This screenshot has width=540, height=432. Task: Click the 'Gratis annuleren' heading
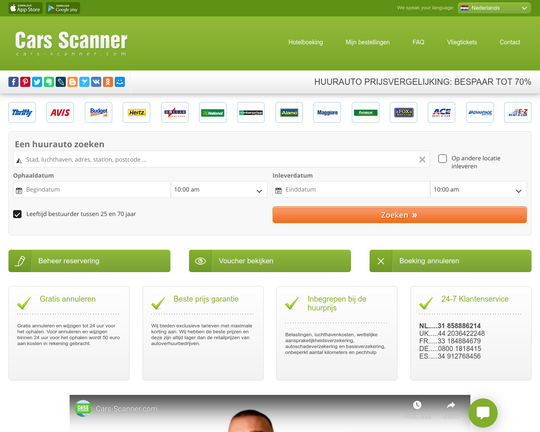pos(68,299)
